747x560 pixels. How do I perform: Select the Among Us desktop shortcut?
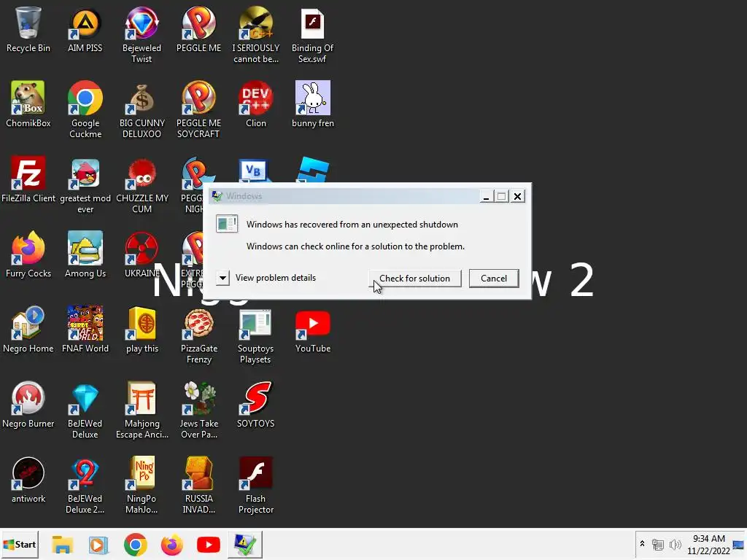[x=85, y=254]
